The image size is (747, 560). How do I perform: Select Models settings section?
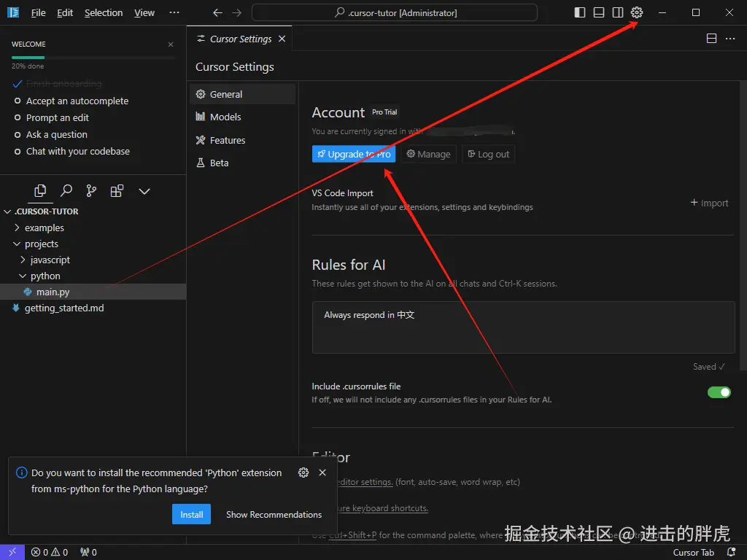[242, 117]
